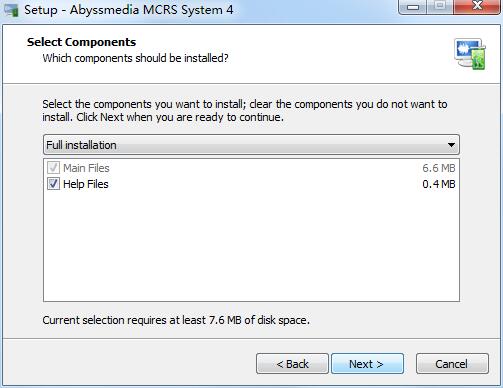Click the 0.4 MB size of Help Files
This screenshot has height=388, width=503.
coord(439,184)
